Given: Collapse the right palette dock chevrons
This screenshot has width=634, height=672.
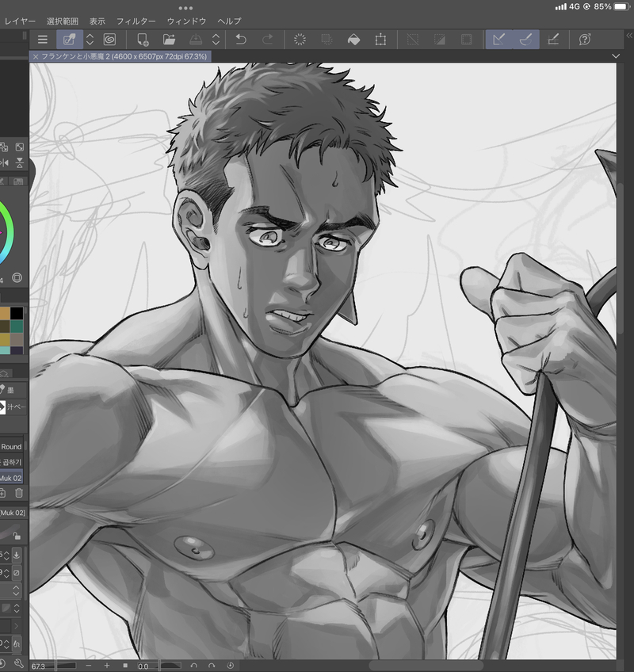Looking at the screenshot, I should coord(629,36).
